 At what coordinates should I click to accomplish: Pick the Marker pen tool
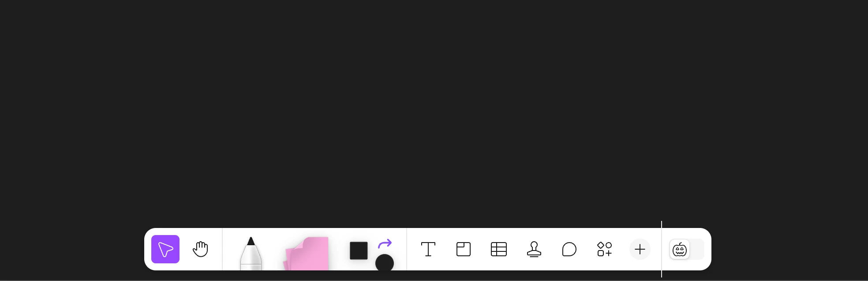[x=251, y=254]
